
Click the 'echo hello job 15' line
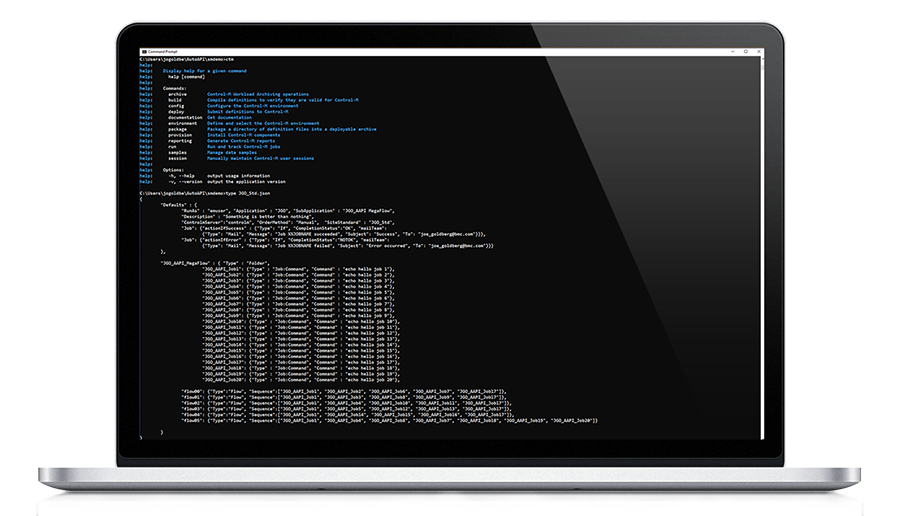(x=301, y=351)
